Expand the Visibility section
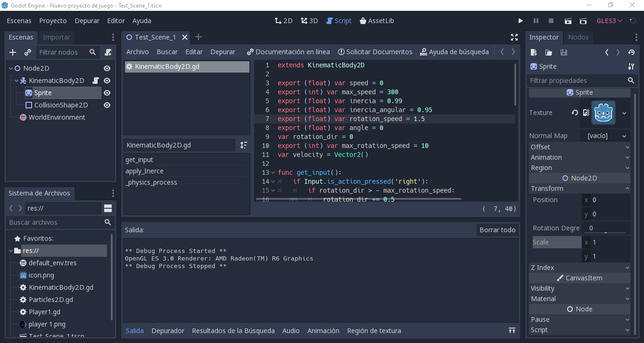The image size is (644, 343). coord(579,288)
